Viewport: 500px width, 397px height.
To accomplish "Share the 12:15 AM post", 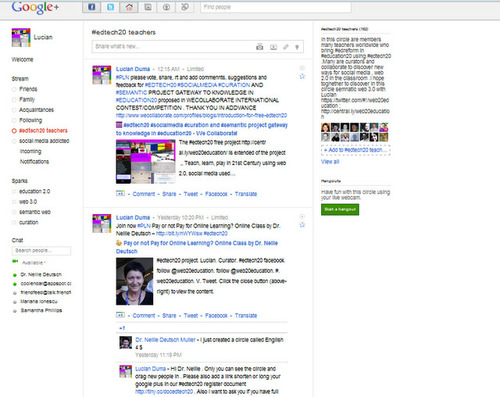I will pos(169,194).
